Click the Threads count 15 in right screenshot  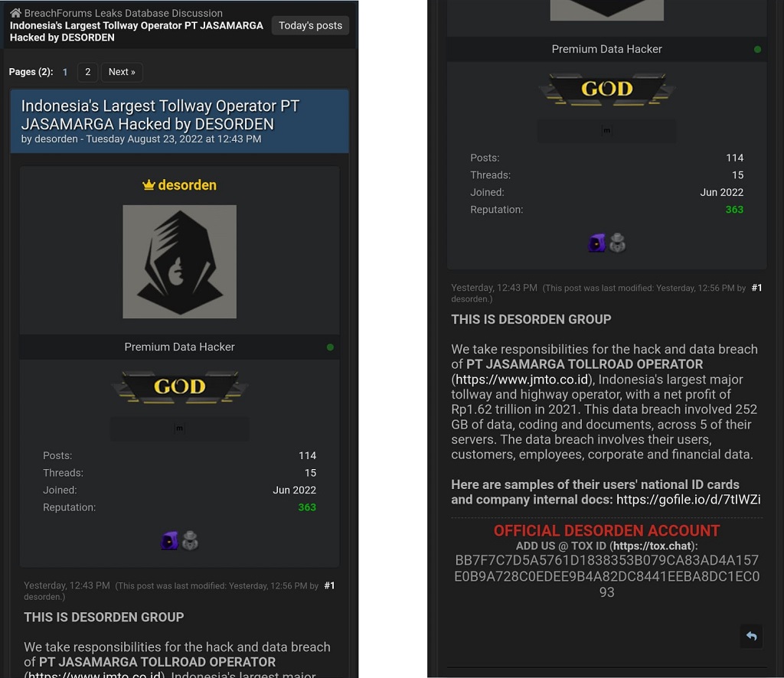click(x=738, y=175)
